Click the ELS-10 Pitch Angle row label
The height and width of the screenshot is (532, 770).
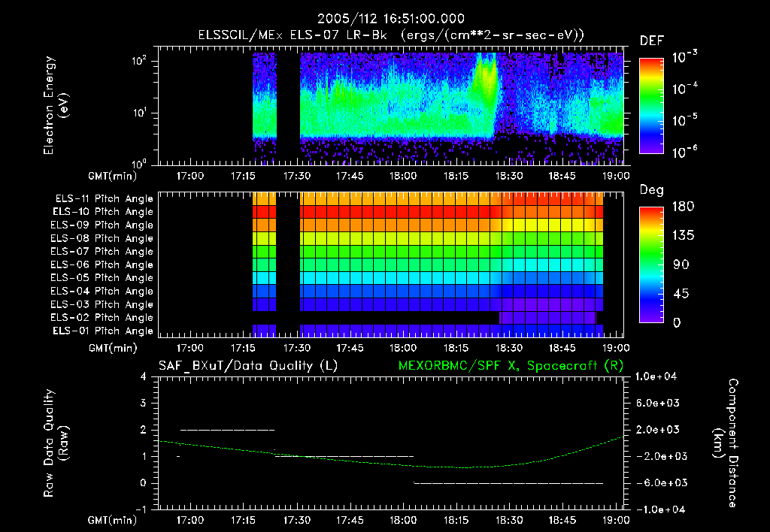pyautogui.click(x=103, y=212)
